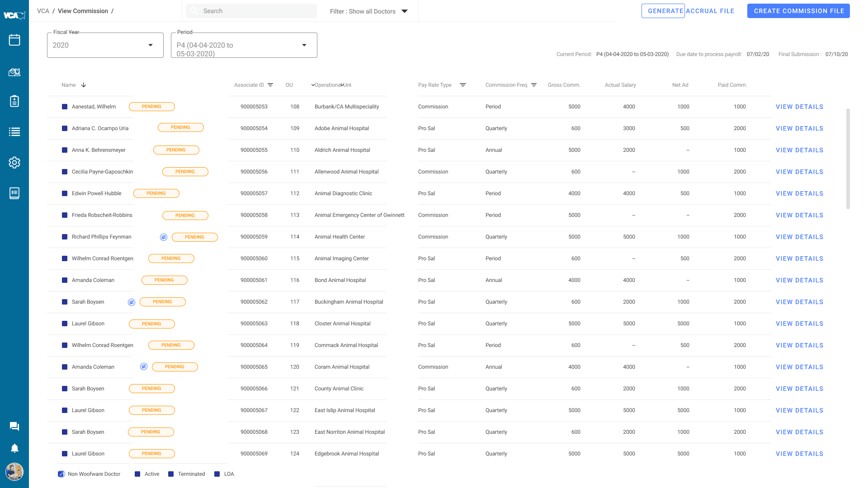Click Pending badge for Frieda Robscheit-Robbins

tap(185, 216)
